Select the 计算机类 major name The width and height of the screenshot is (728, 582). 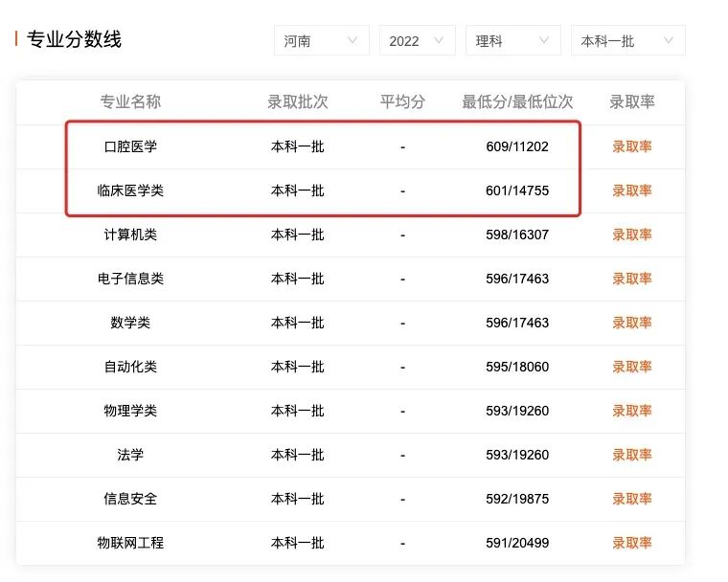coord(130,235)
